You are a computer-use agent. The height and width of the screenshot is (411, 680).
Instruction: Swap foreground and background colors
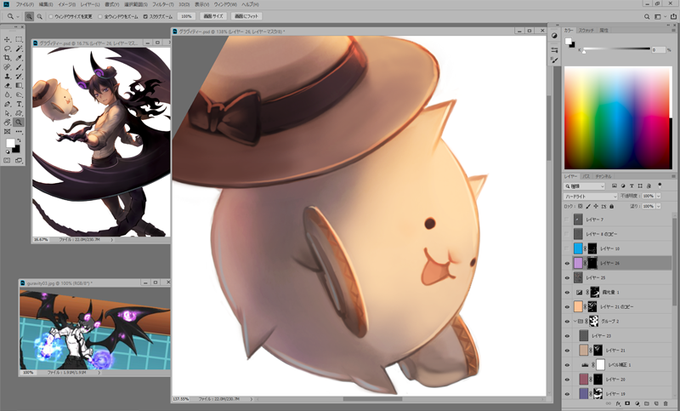[19, 140]
